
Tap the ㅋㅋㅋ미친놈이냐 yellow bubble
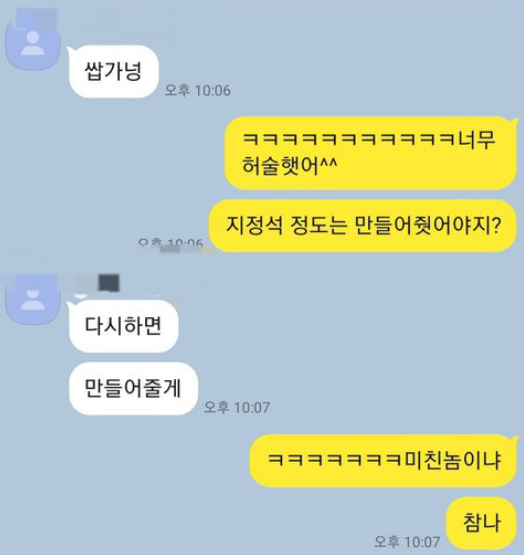pos(383,461)
